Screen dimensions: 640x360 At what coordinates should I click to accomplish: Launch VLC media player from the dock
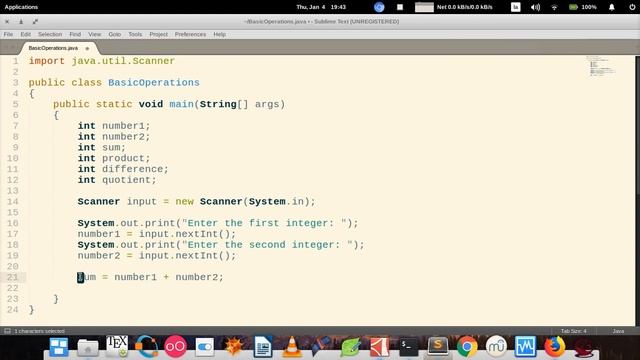coord(292,347)
